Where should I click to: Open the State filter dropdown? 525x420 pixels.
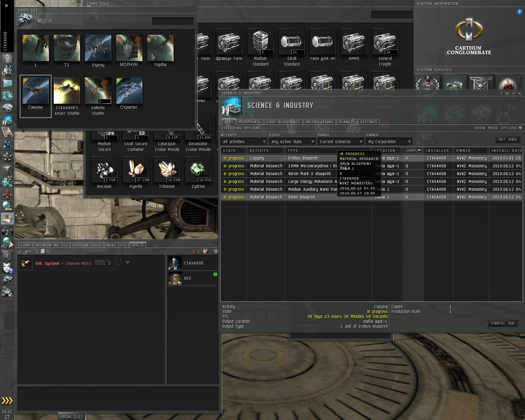pos(292,142)
